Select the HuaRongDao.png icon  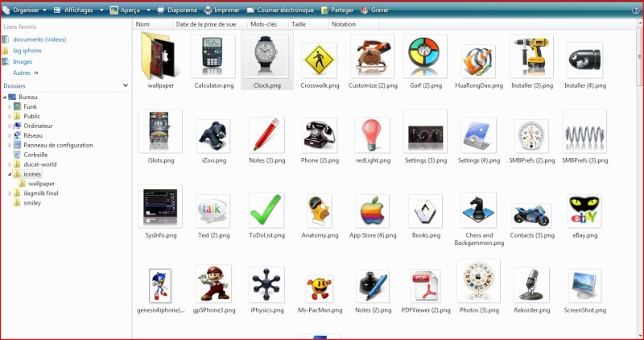(x=478, y=61)
